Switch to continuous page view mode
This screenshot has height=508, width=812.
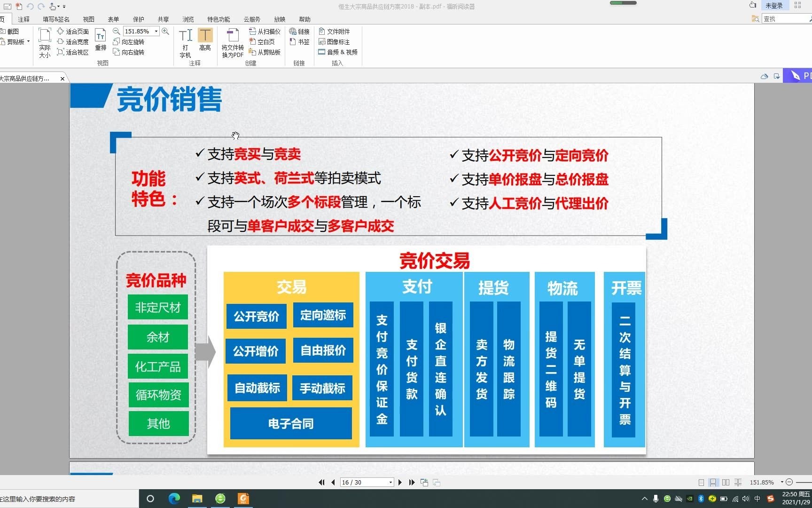pyautogui.click(x=713, y=482)
